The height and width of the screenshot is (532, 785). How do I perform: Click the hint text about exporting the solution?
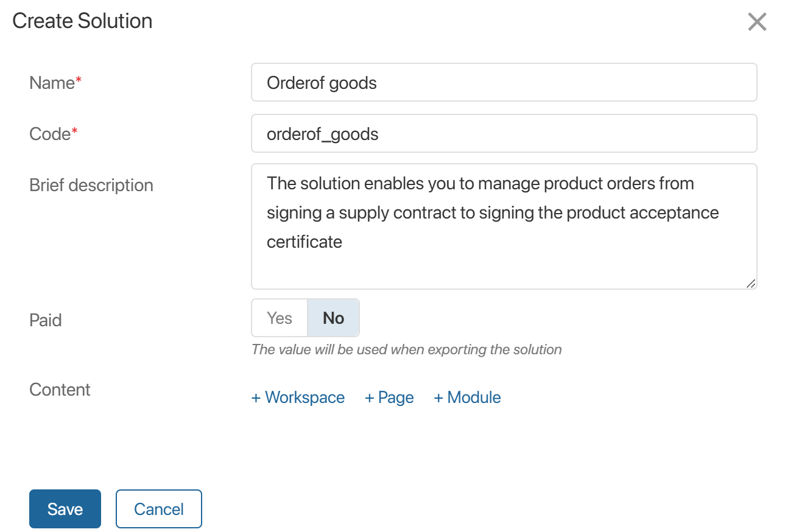click(406, 349)
